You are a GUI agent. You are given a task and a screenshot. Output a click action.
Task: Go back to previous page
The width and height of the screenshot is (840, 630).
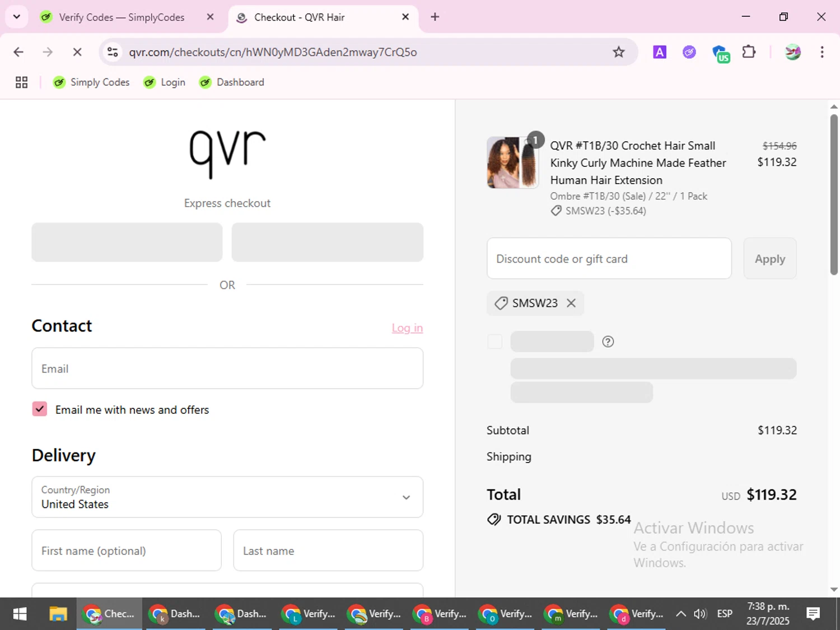[18, 52]
